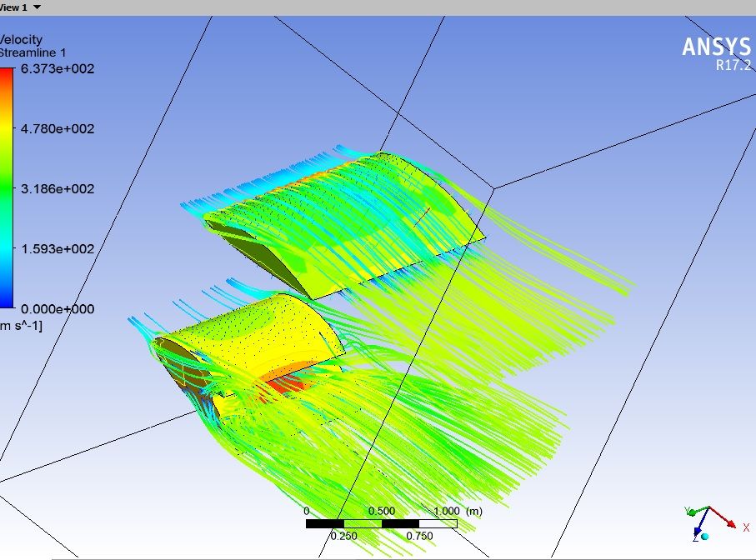Click the green middle of velocity legend bar
This screenshot has height=560, width=756.
6,189
